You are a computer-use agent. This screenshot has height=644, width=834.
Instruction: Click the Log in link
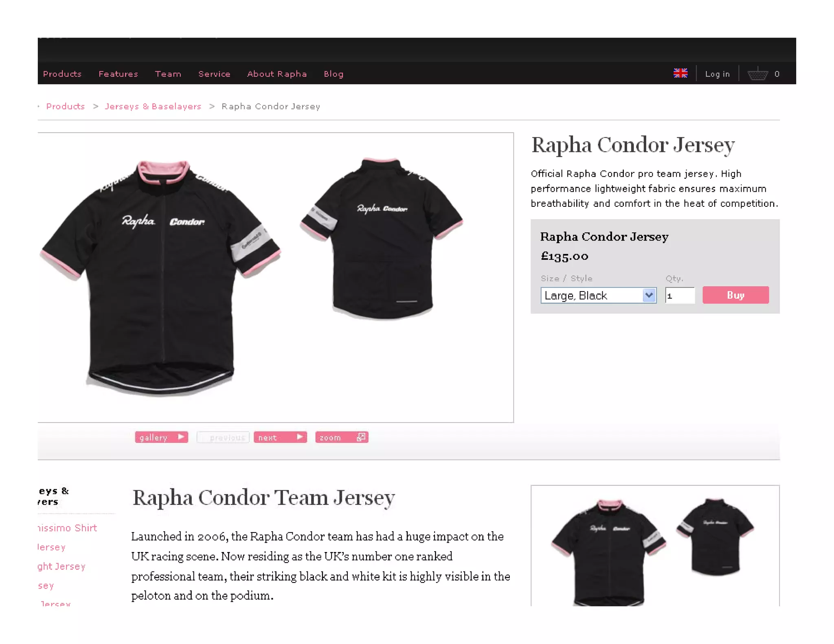click(717, 74)
